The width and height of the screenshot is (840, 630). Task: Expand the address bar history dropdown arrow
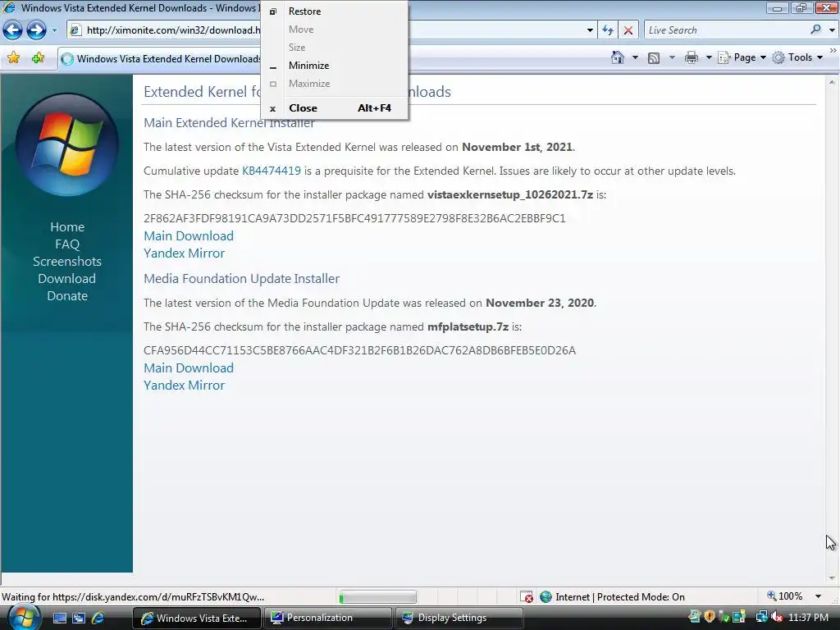tap(590, 30)
